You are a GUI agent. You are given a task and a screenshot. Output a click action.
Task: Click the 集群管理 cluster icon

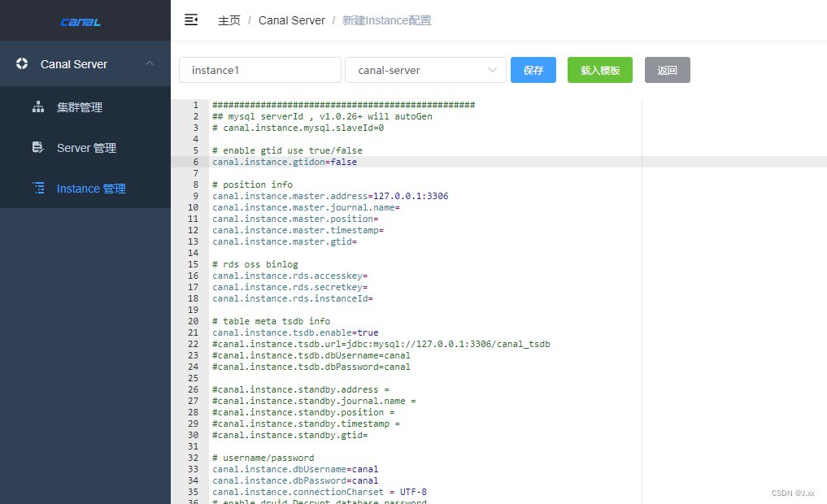(x=38, y=107)
